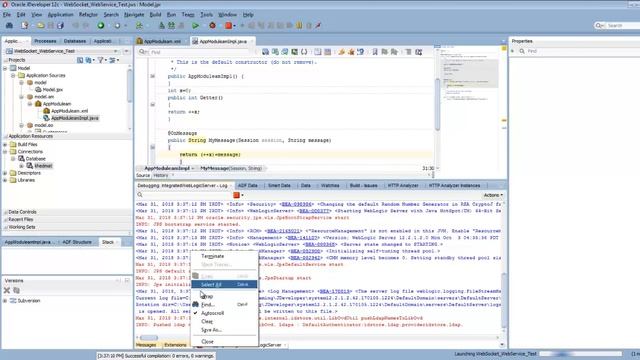Viewport: 640px width, 360px height.
Task: Click the code overview thumbnail beside the editor
Action: tap(470, 73)
